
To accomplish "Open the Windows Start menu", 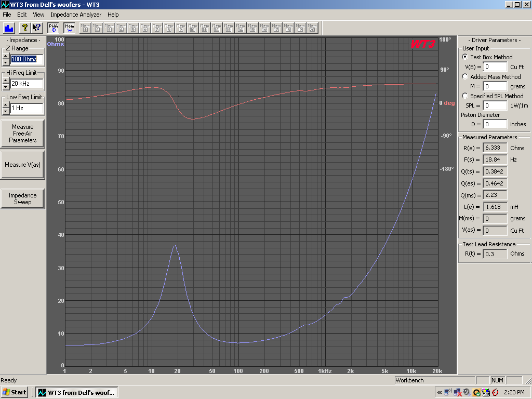I will [14, 393].
